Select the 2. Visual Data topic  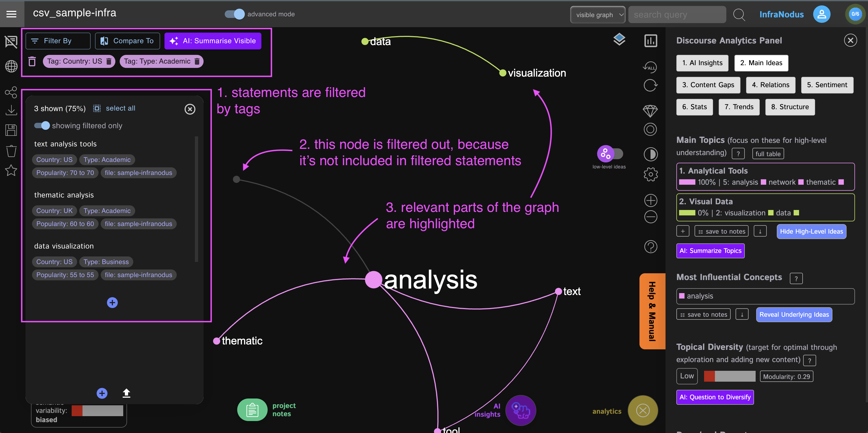click(x=765, y=207)
